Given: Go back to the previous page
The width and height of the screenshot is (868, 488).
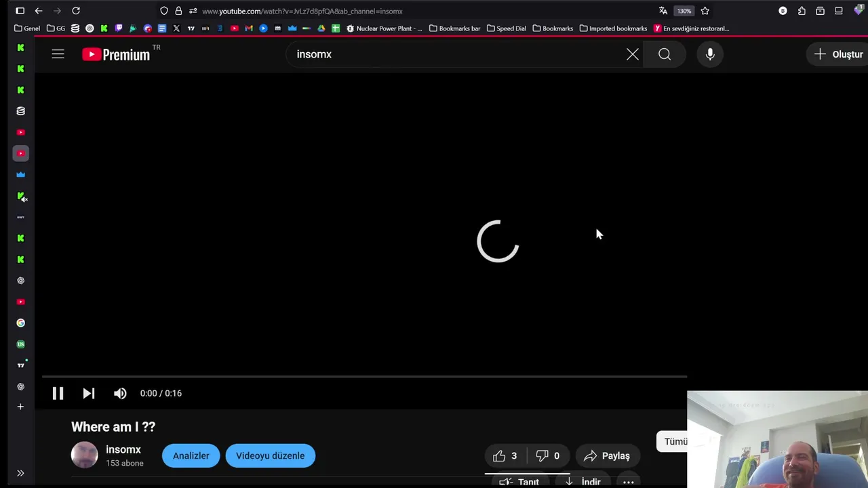Looking at the screenshot, I should tap(39, 11).
